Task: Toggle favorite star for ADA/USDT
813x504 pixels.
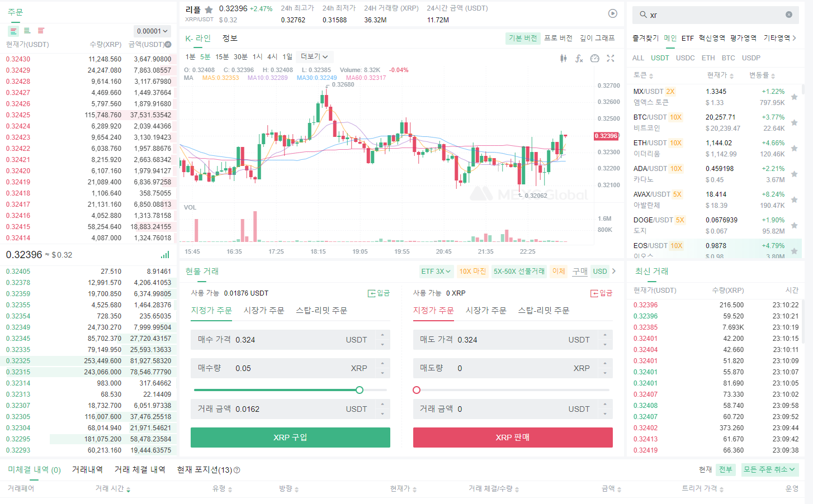Action: pos(794,174)
